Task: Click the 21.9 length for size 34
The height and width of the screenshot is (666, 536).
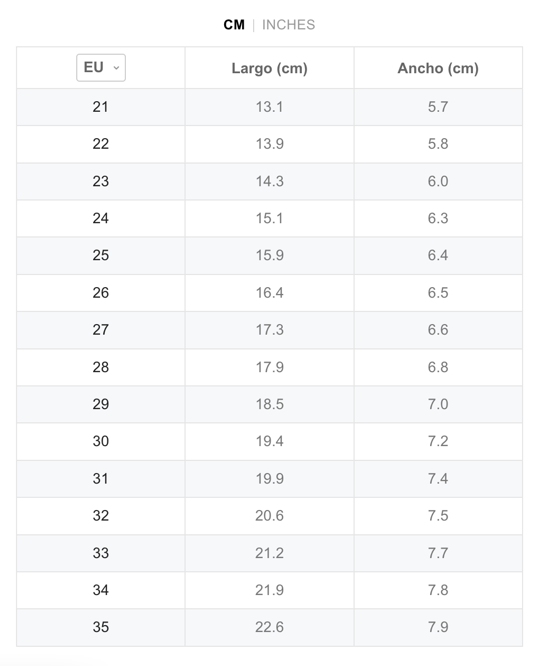Action: 269,590
